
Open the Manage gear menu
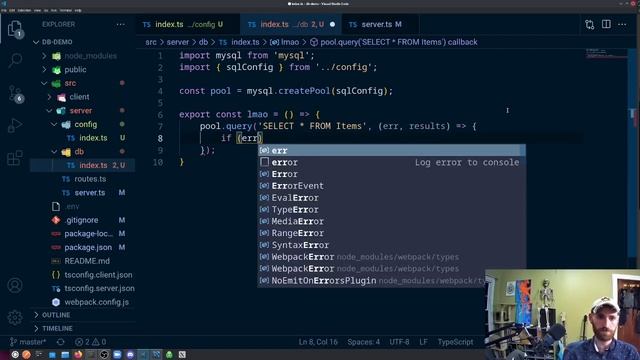(15, 317)
